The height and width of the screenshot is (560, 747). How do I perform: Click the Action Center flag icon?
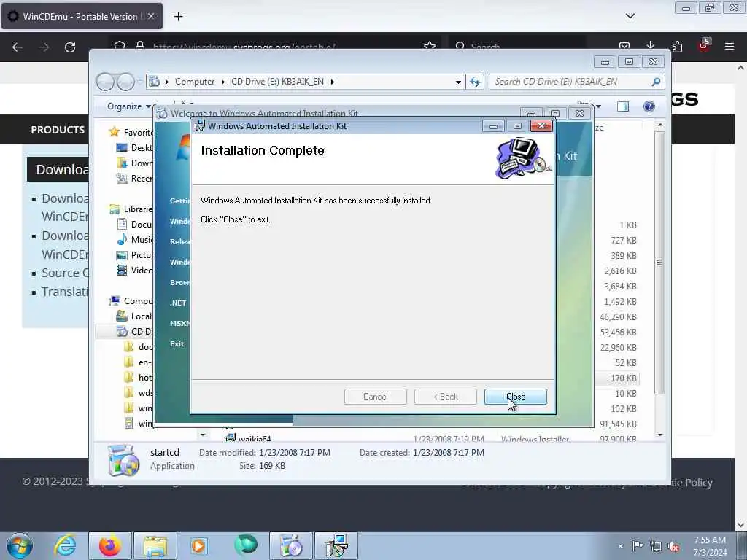coord(638,546)
